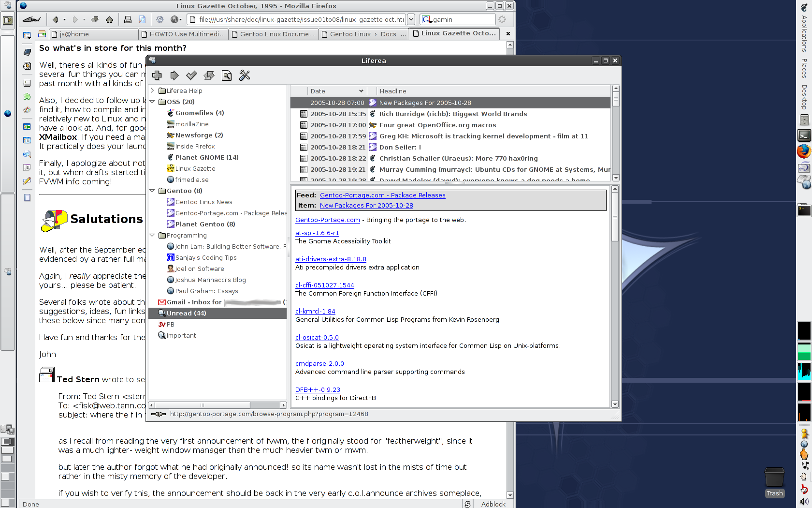Click Firefox Home toolbar icon
The width and height of the screenshot is (812, 508).
109,19
